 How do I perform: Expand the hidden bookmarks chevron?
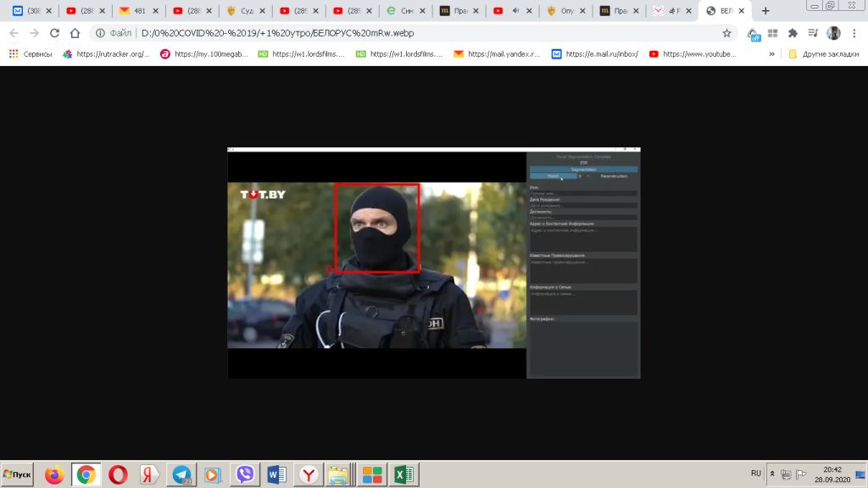coord(771,53)
